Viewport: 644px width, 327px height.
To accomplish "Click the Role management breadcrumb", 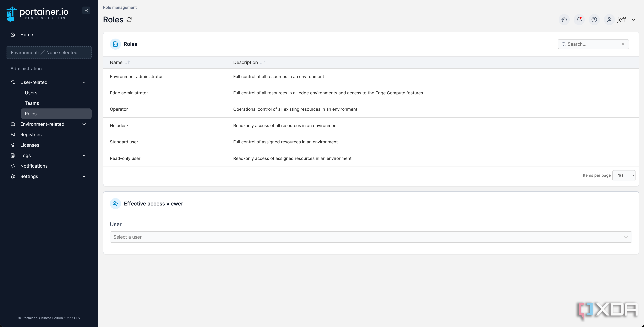I will pyautogui.click(x=120, y=8).
